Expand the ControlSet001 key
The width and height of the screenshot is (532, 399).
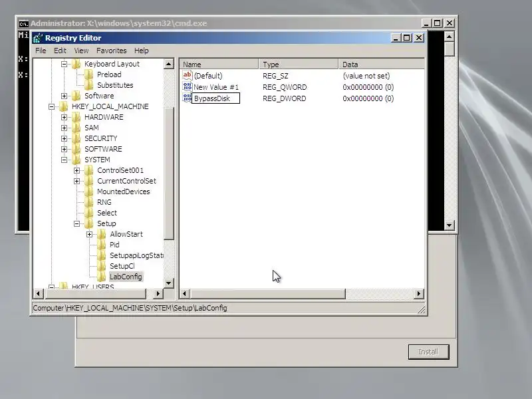click(76, 170)
